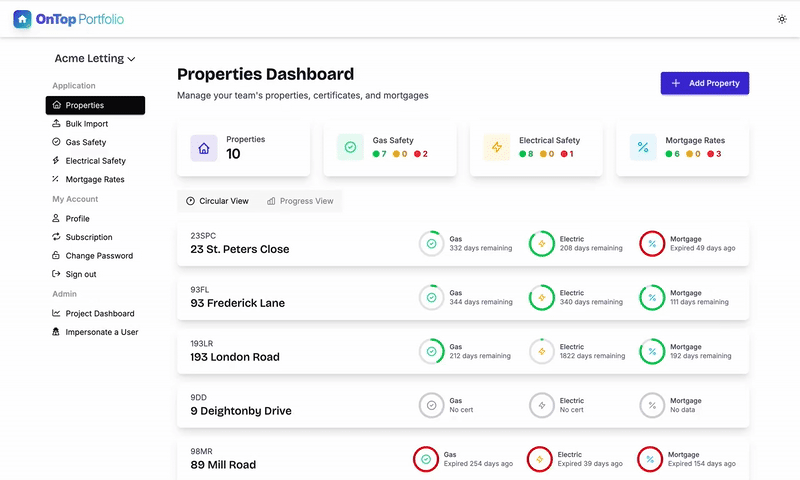This screenshot has width=800, height=480.
Task: Click the Impersonate a User icon
Action: [57, 332]
